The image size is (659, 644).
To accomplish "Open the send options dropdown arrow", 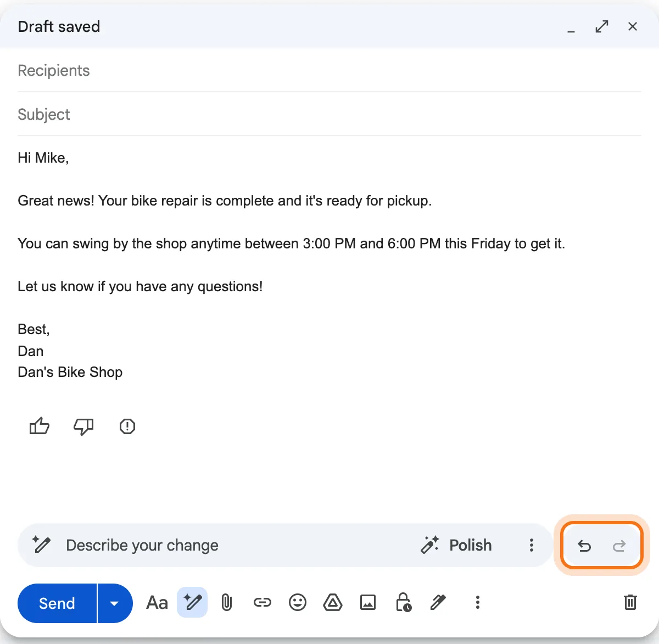I will pyautogui.click(x=115, y=603).
